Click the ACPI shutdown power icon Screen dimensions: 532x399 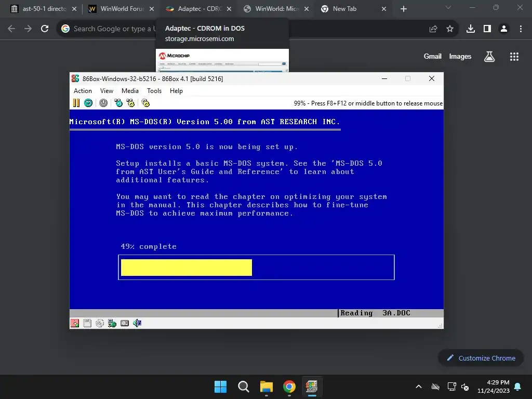pos(103,103)
